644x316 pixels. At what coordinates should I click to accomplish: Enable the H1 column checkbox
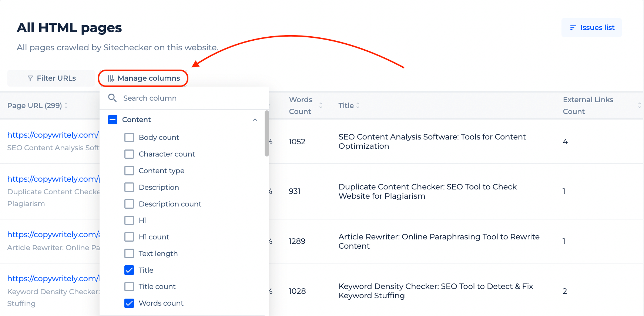[x=129, y=220]
